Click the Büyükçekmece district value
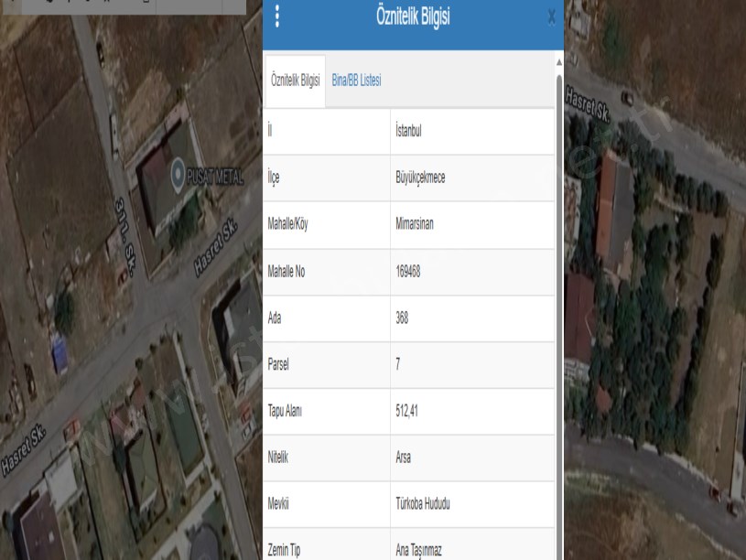Image resolution: width=746 pixels, height=560 pixels. [x=415, y=178]
